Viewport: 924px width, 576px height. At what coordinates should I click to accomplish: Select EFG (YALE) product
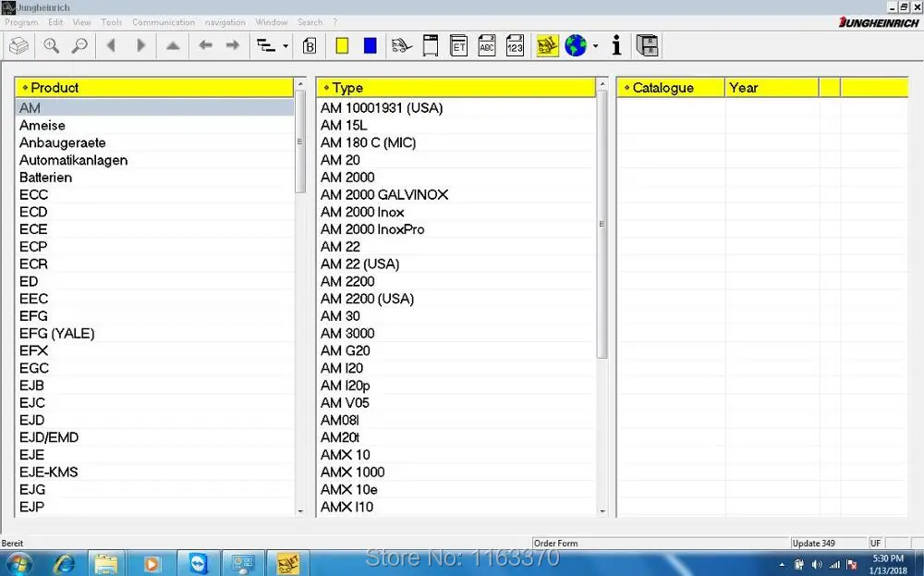[x=154, y=333]
